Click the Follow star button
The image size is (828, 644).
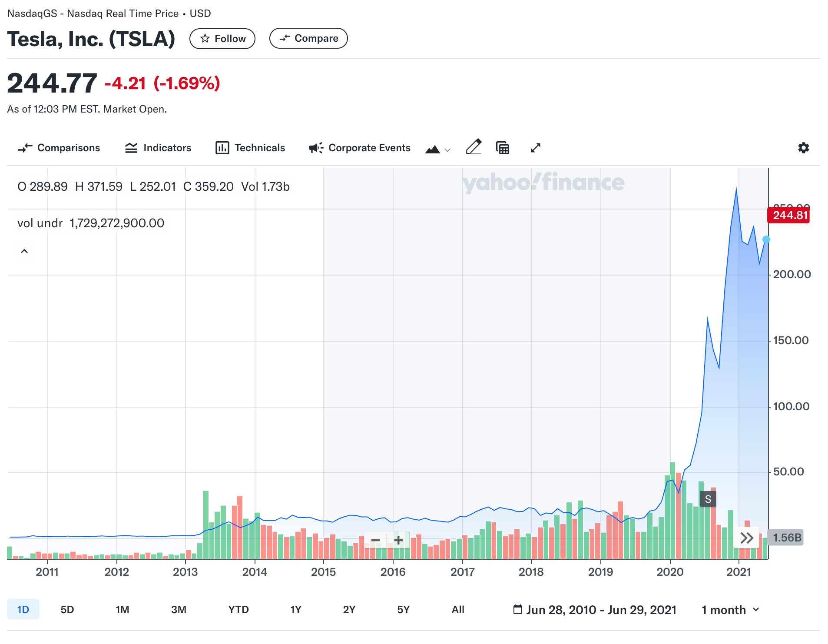222,39
